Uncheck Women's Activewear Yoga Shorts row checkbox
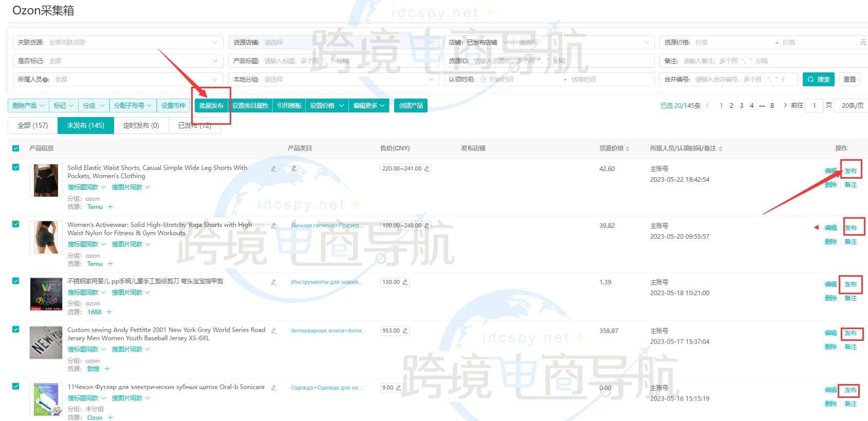The image size is (868, 421). (x=16, y=224)
